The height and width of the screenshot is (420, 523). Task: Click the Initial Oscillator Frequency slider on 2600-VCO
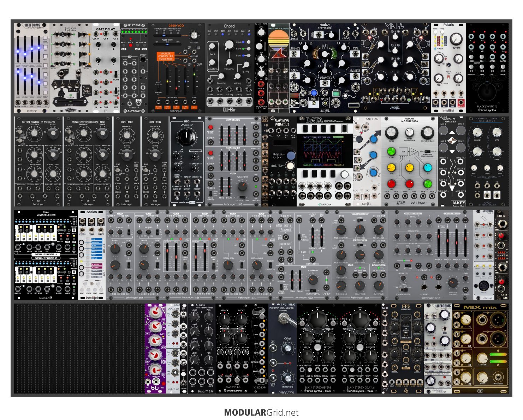[167, 36]
